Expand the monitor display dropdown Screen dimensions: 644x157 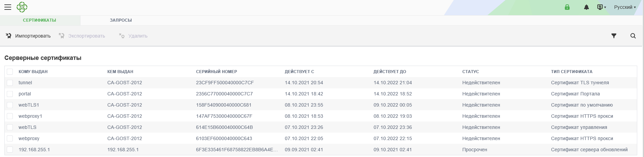(602, 7)
